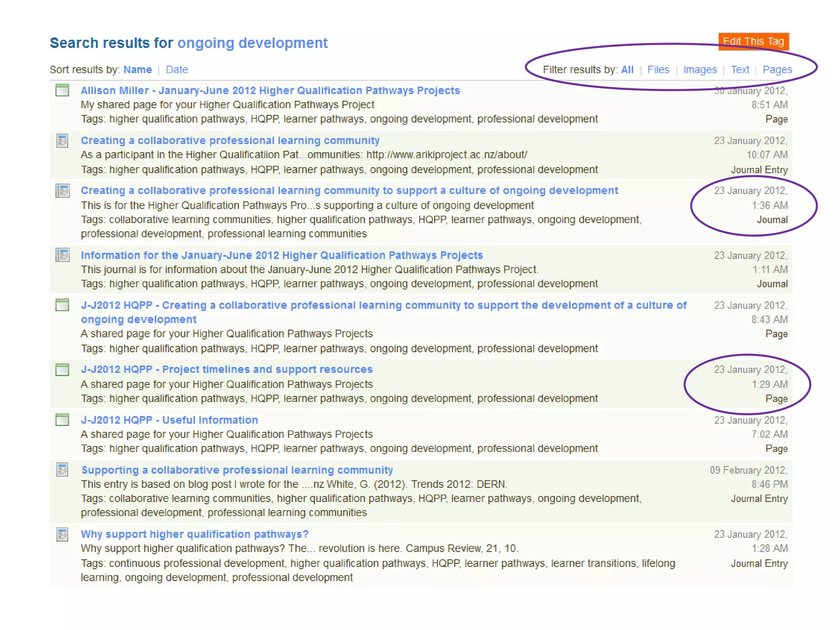This screenshot has height=630, width=840.
Task: Filter results by All
Action: (627, 70)
